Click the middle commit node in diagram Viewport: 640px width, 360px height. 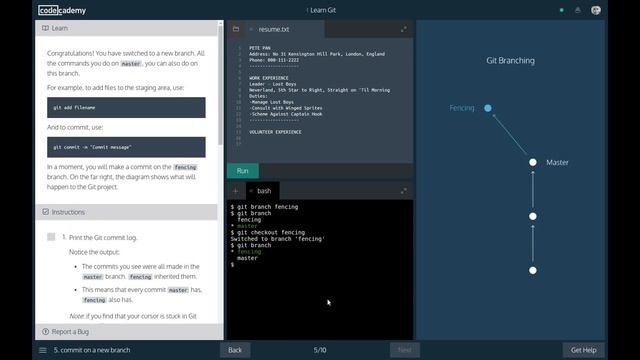(x=533, y=216)
